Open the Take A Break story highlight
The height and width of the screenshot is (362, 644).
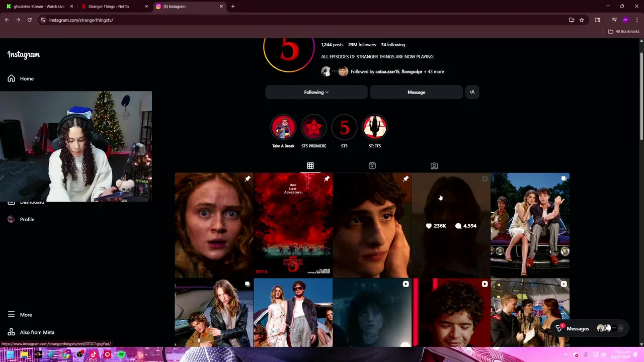283,128
